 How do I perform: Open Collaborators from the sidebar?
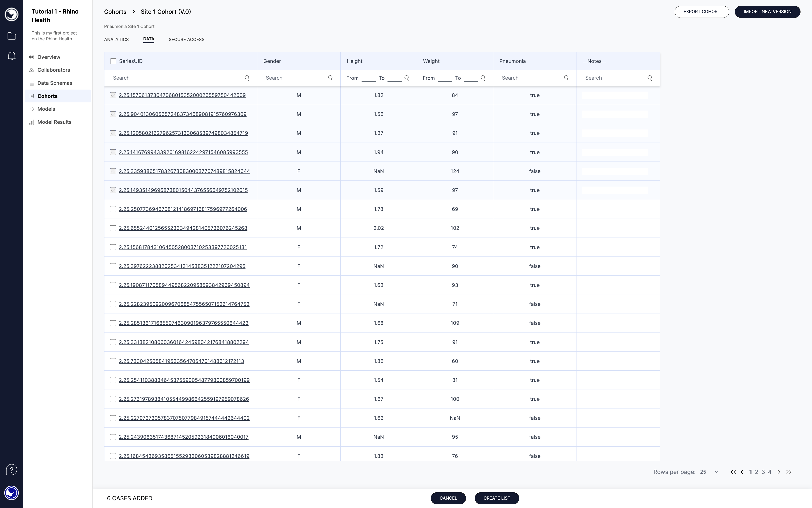pos(54,70)
